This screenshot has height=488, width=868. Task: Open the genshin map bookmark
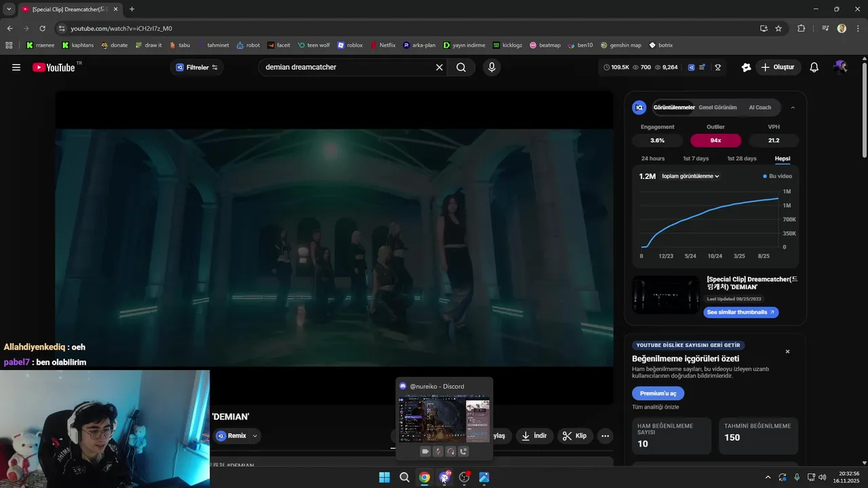pos(620,45)
